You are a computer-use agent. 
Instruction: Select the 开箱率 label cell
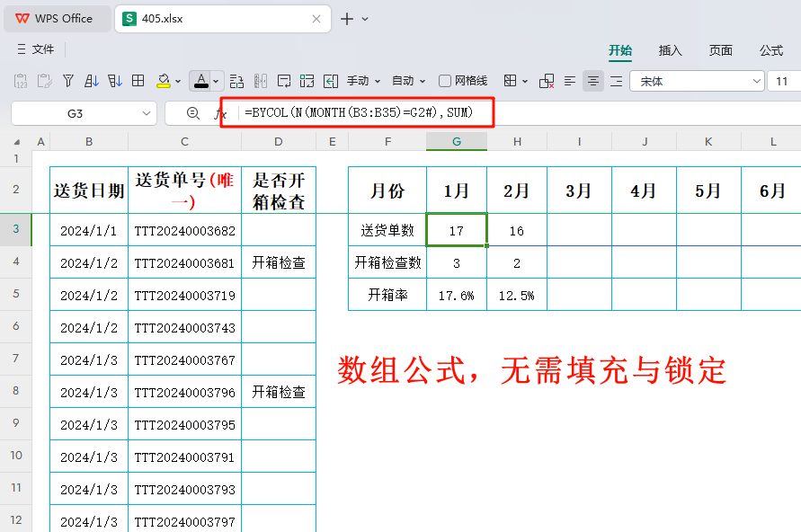tap(387, 295)
